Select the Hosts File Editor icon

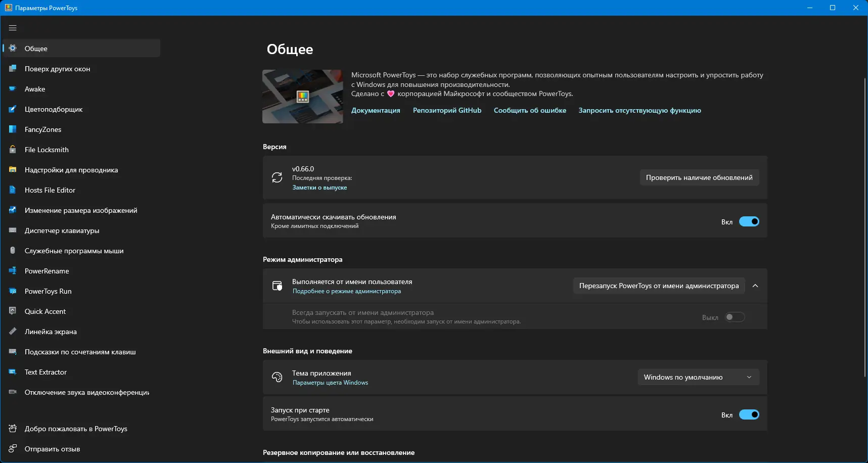point(12,190)
